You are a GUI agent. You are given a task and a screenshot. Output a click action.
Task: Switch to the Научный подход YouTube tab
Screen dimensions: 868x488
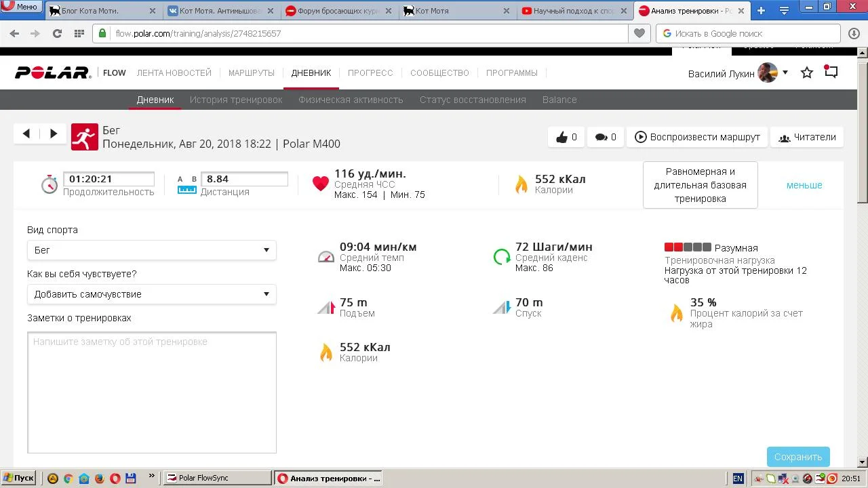tap(574, 11)
